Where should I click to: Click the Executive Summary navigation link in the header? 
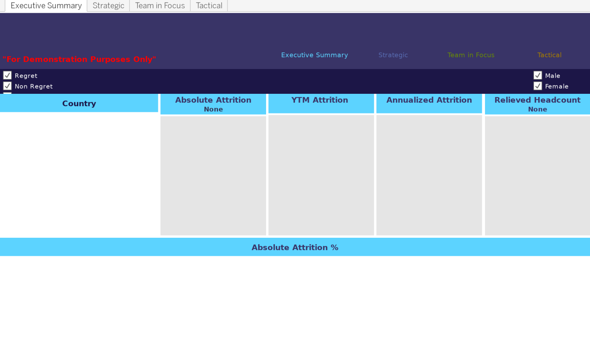tap(315, 55)
